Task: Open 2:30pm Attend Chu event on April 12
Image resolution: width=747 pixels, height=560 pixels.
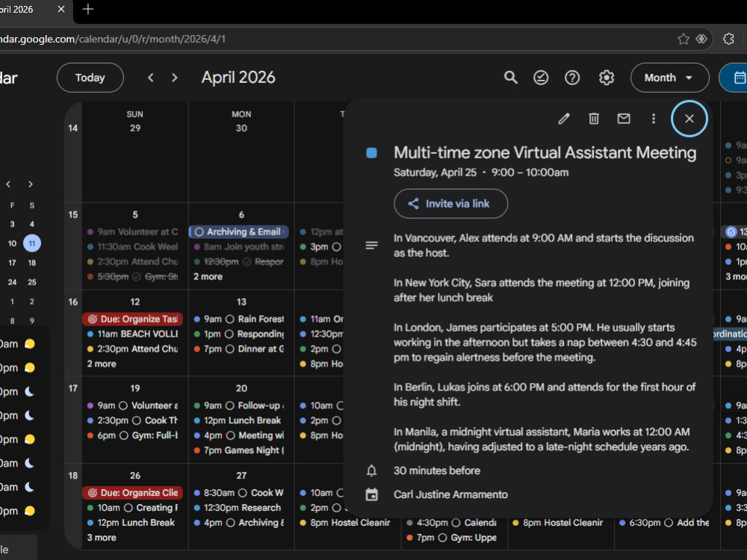Action: pos(132,349)
